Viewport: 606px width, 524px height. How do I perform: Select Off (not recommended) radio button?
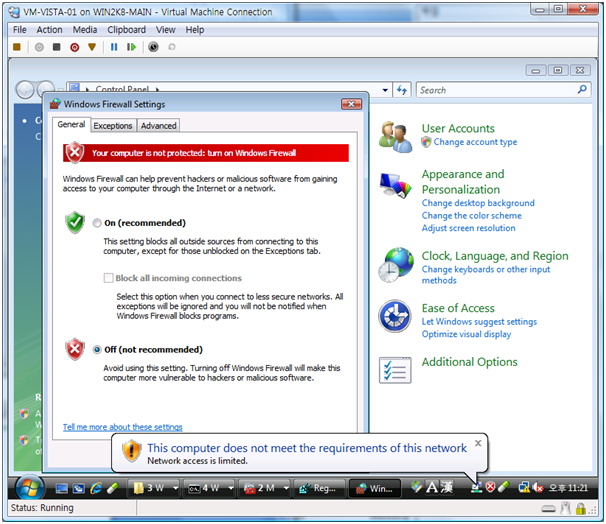[x=97, y=350]
